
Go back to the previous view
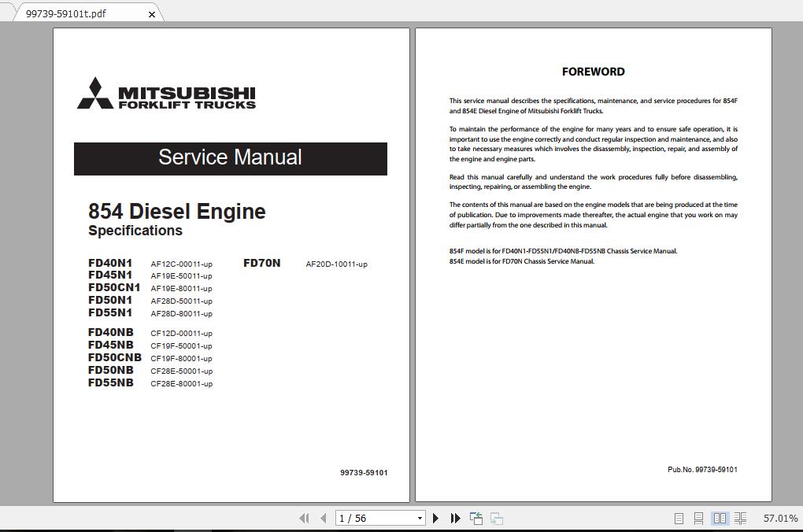476,519
